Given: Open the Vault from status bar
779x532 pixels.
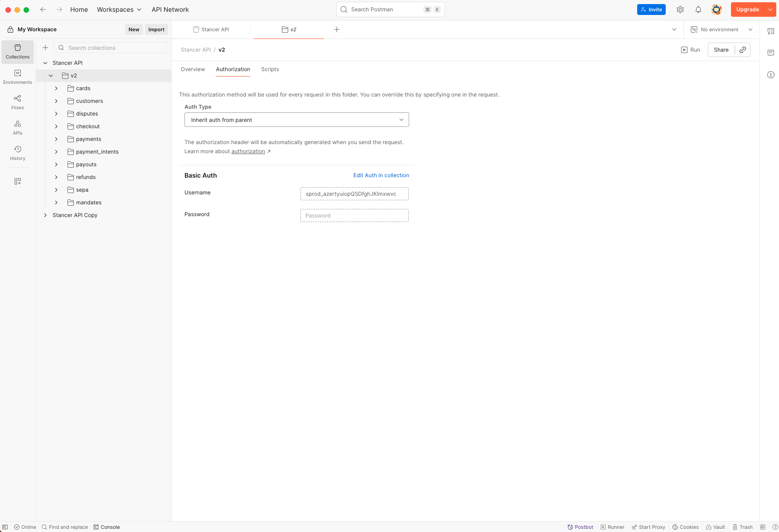Looking at the screenshot, I should coord(716,527).
